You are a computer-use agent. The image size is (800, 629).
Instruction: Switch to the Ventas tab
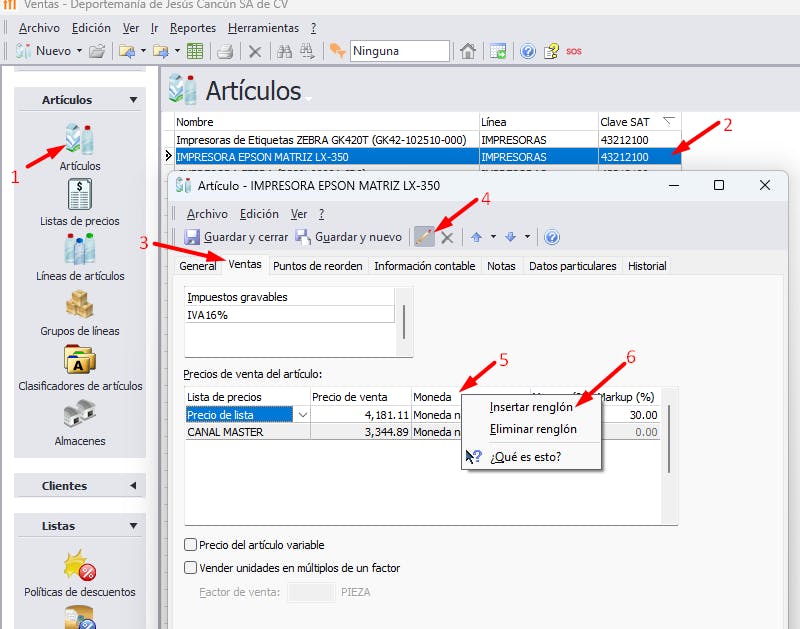(245, 264)
